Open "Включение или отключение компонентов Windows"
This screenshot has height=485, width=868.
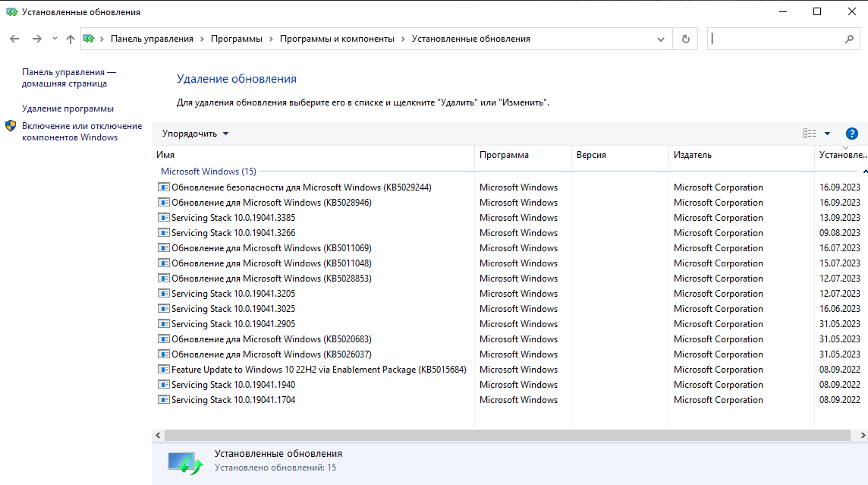point(82,132)
